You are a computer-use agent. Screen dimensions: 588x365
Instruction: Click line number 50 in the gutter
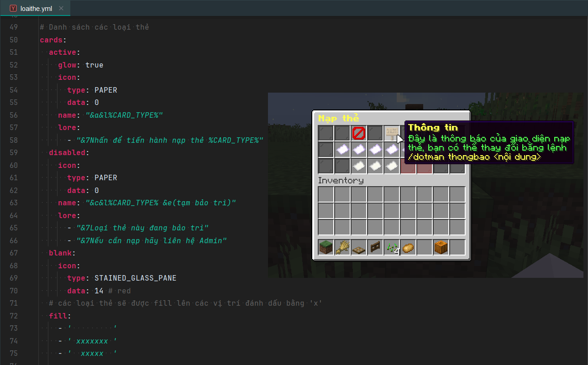pos(14,40)
